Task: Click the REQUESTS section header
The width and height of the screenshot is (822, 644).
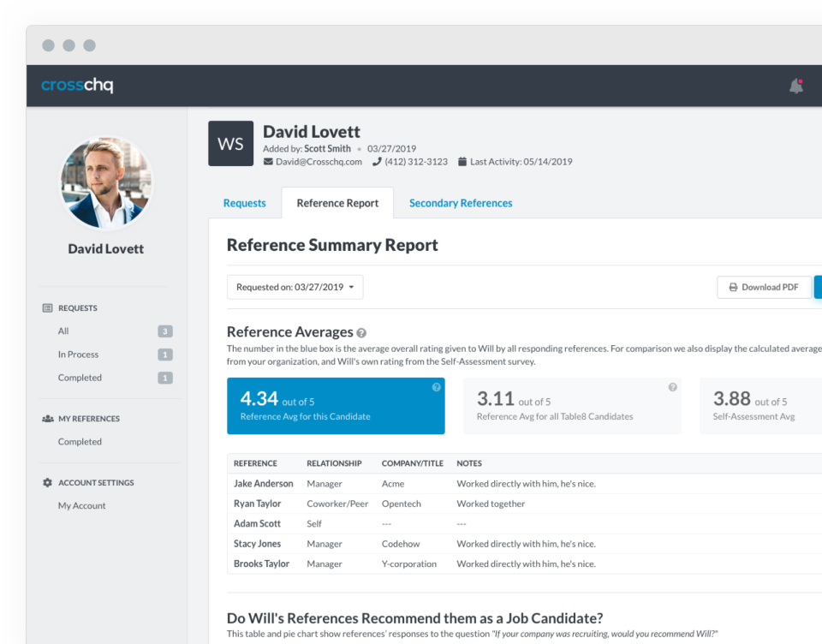Action: coord(78,307)
